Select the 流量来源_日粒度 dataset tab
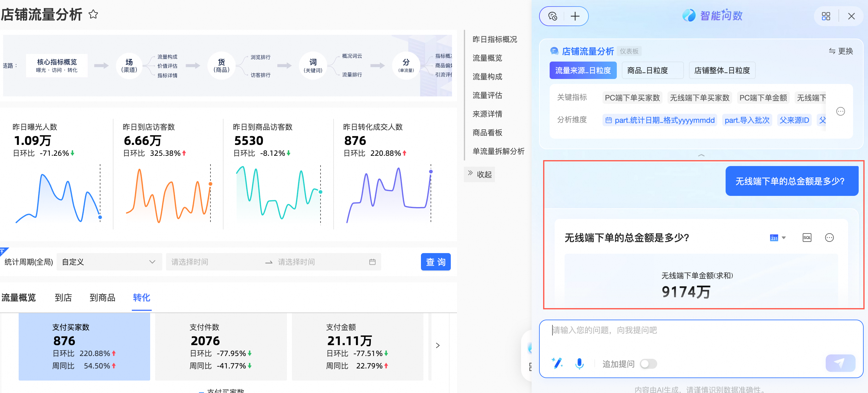This screenshot has width=868, height=393. click(x=583, y=71)
